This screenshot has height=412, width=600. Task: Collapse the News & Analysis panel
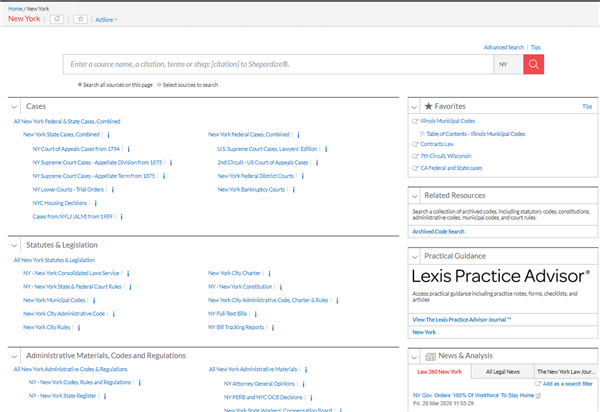(414, 357)
